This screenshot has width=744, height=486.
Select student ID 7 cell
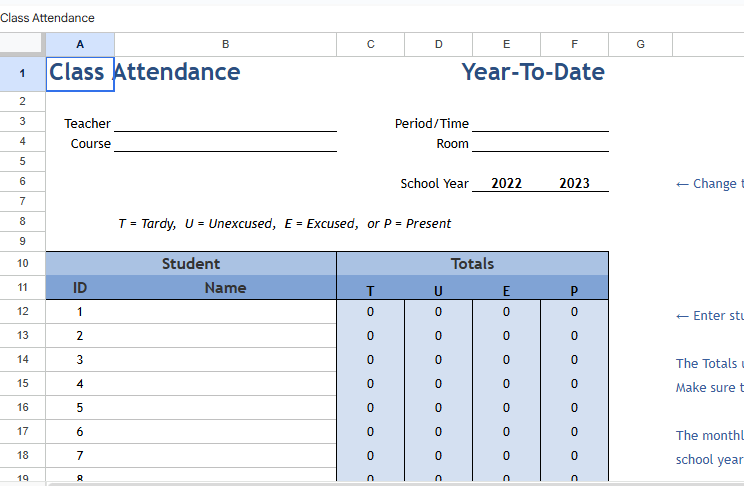pyautogui.click(x=80, y=456)
